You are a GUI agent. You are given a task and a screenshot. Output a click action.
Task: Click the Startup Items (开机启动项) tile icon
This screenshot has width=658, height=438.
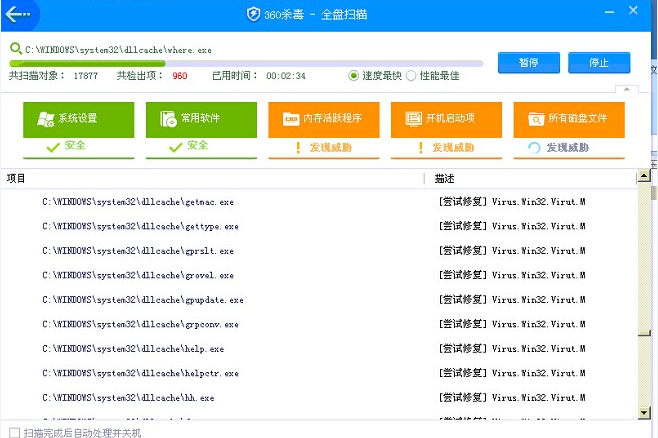coord(413,119)
